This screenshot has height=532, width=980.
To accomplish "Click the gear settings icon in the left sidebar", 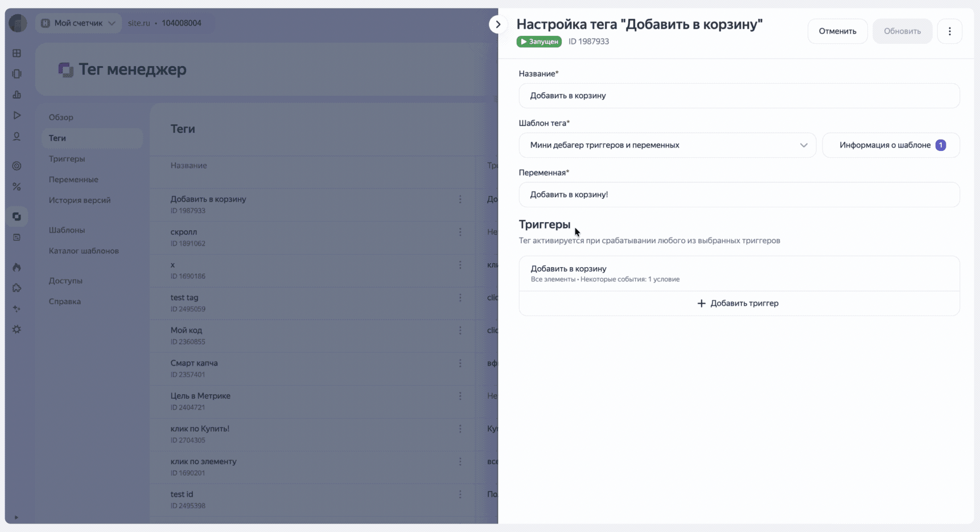I will click(x=17, y=329).
